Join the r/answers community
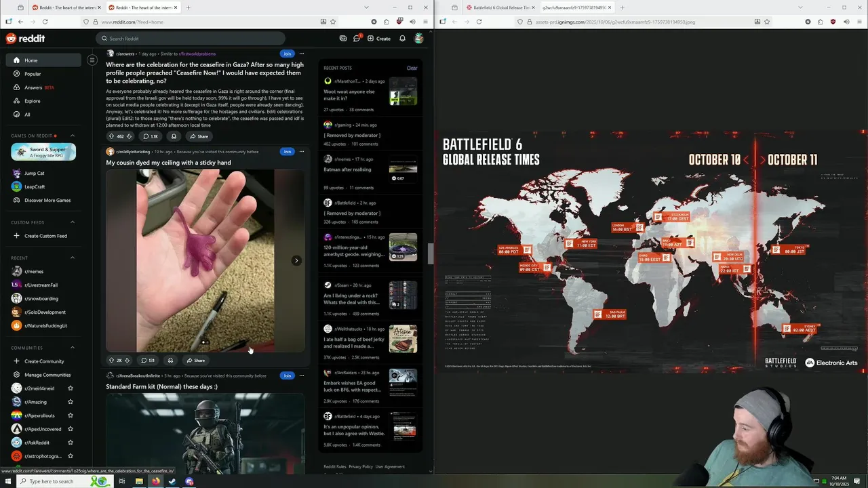Viewport: 868px width, 488px height. point(287,54)
